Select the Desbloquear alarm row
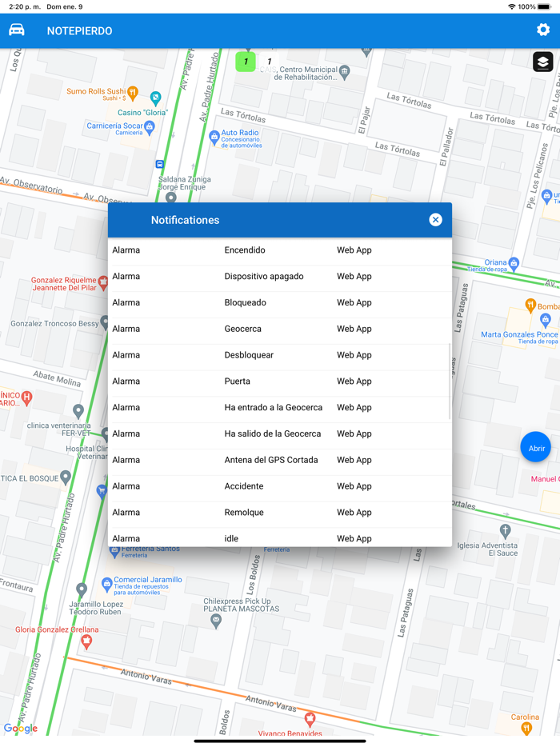560x747 pixels. pyautogui.click(x=280, y=355)
